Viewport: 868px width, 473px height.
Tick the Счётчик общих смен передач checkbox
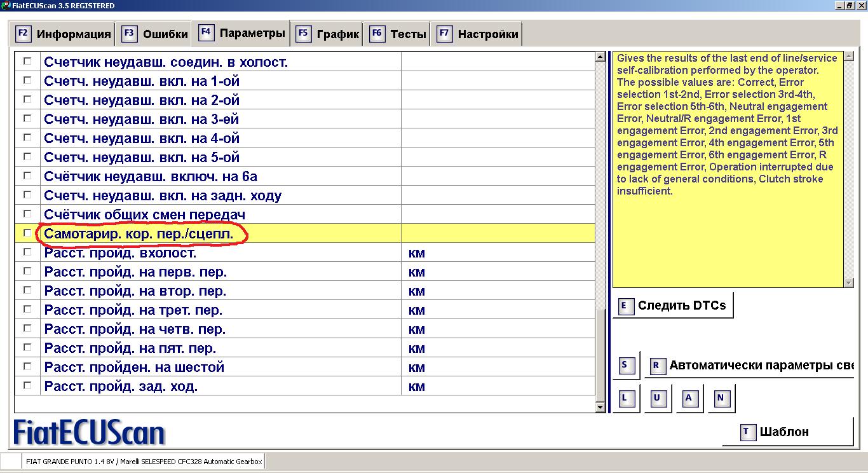27,214
